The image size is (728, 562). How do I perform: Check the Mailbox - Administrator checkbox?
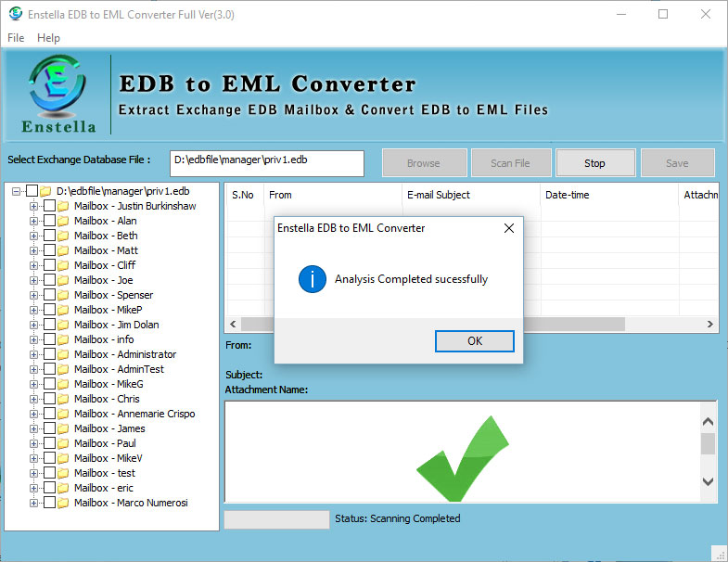pyautogui.click(x=49, y=354)
